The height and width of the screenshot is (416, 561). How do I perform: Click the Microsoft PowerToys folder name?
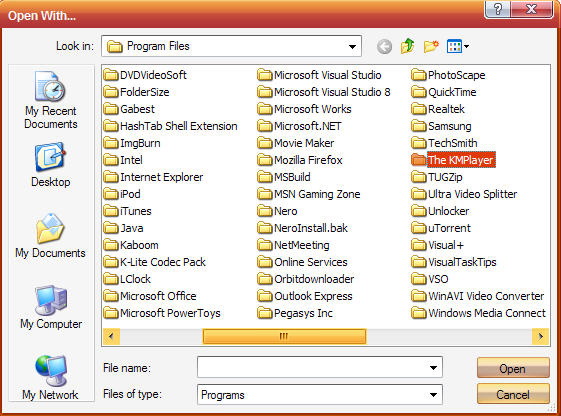tap(170, 313)
